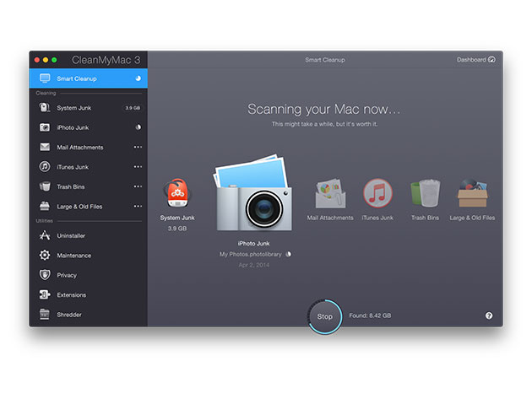The height and width of the screenshot is (399, 532).
Task: Click the Mail Attachments envelope icon in main area
Action: (x=330, y=193)
